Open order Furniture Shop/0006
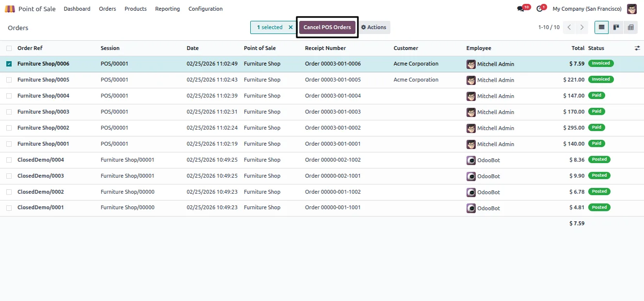 (x=43, y=64)
